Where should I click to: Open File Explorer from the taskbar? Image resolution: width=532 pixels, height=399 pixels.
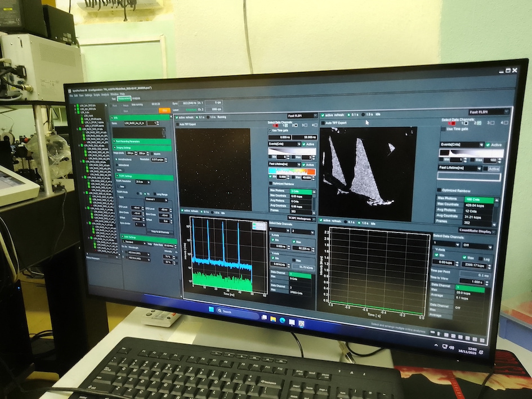(x=273, y=318)
